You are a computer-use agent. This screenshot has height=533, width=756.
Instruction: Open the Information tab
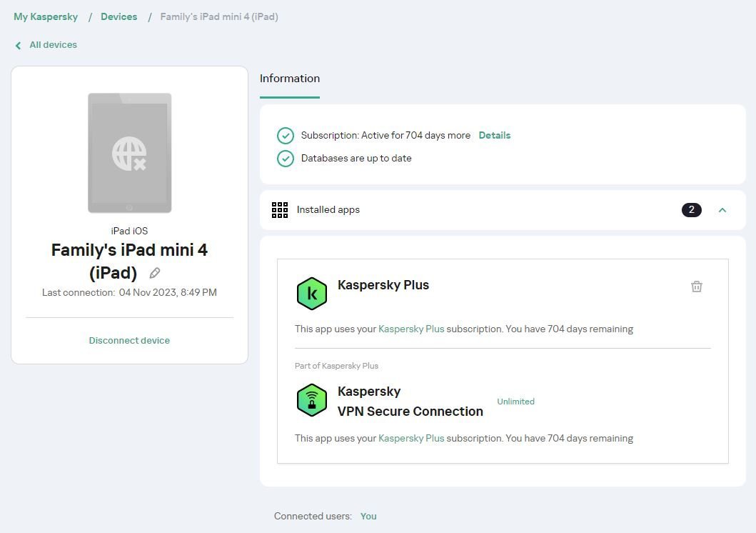pos(290,79)
